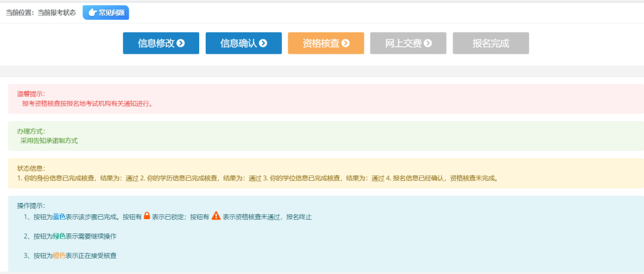Go to the 信息确认 step label
The height and width of the screenshot is (274, 644).
click(x=238, y=43)
